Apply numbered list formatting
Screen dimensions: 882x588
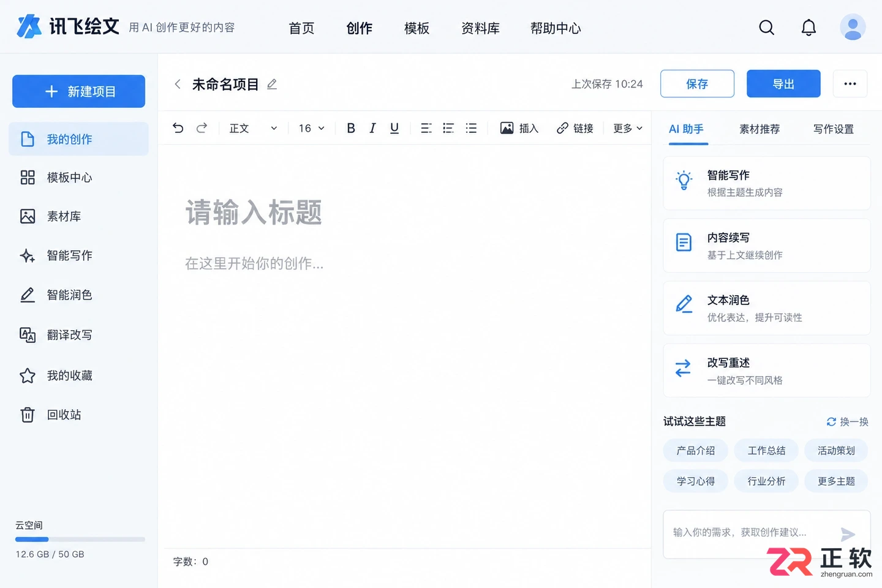448,128
